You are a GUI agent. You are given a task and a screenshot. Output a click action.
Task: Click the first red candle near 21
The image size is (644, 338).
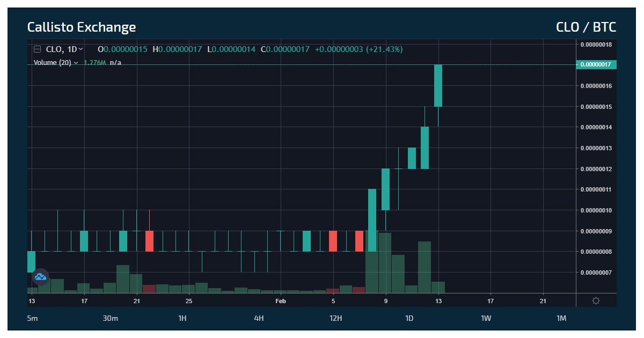150,241
